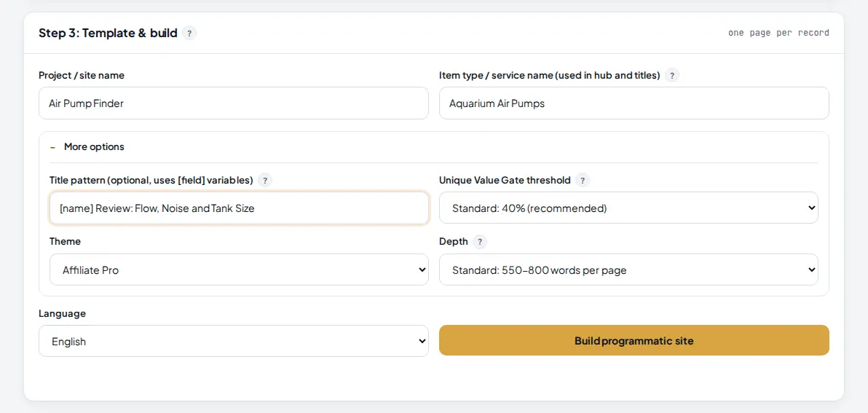Select the 'one page per record' text
This screenshot has height=413, width=868.
pos(778,33)
